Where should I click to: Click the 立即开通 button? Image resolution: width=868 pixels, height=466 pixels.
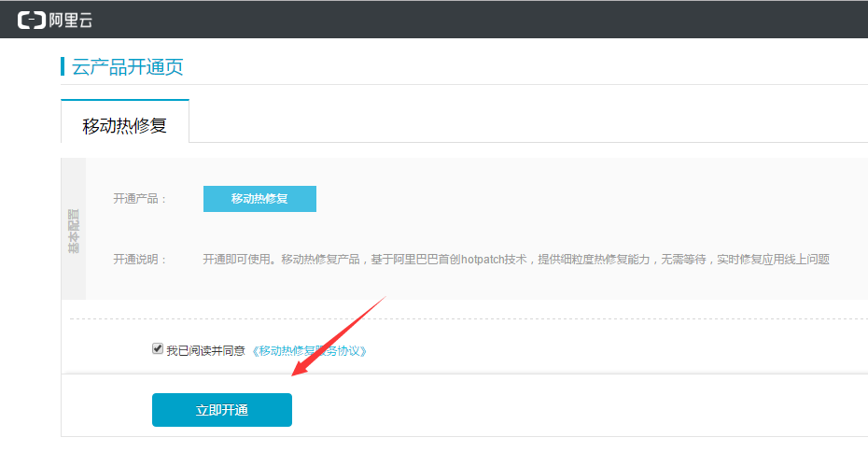(x=222, y=410)
